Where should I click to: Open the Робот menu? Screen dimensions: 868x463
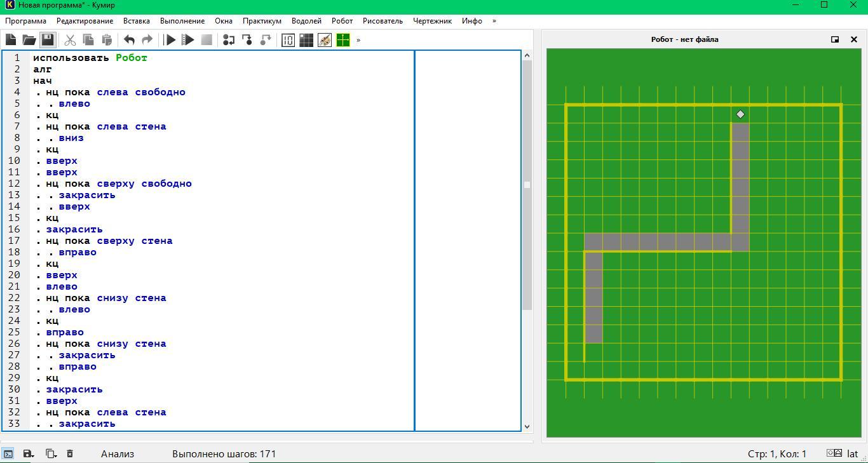click(x=342, y=21)
